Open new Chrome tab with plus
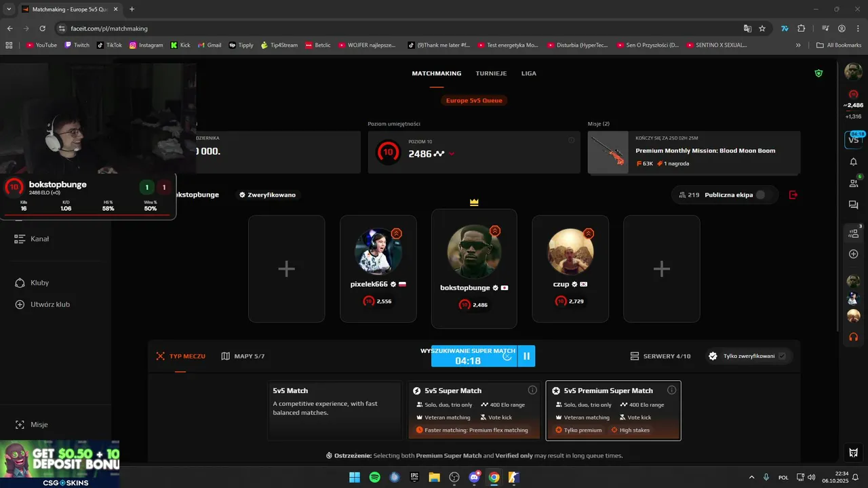This screenshot has width=868, height=488. tap(132, 9)
